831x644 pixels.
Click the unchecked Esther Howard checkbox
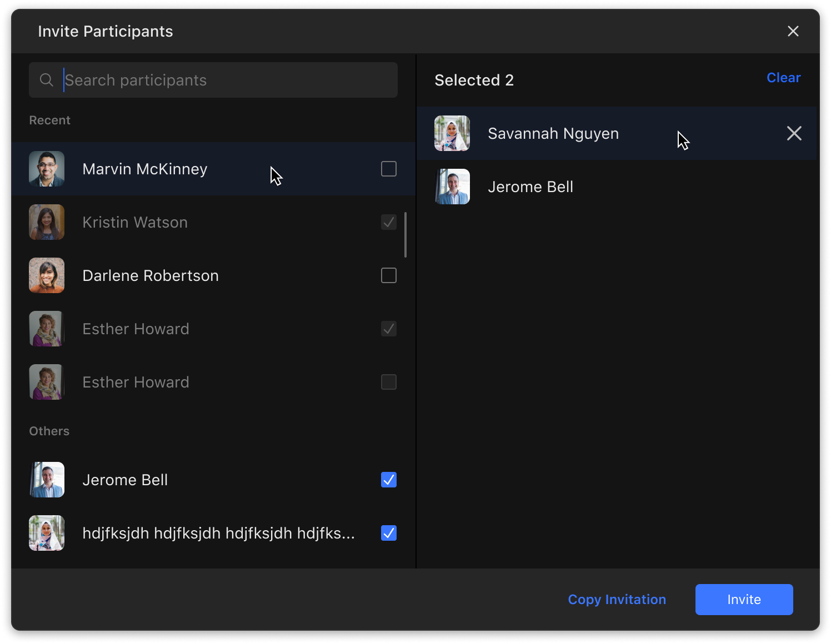[389, 382]
